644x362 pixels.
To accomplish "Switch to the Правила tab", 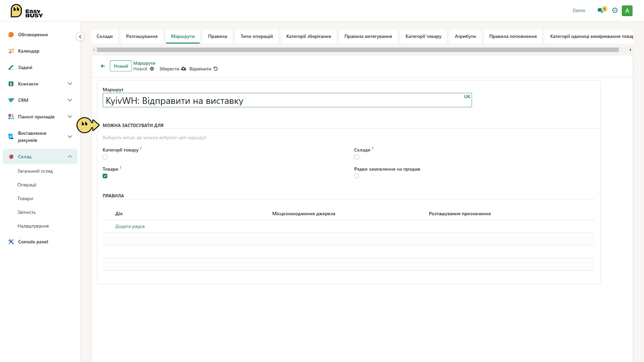I will click(217, 36).
